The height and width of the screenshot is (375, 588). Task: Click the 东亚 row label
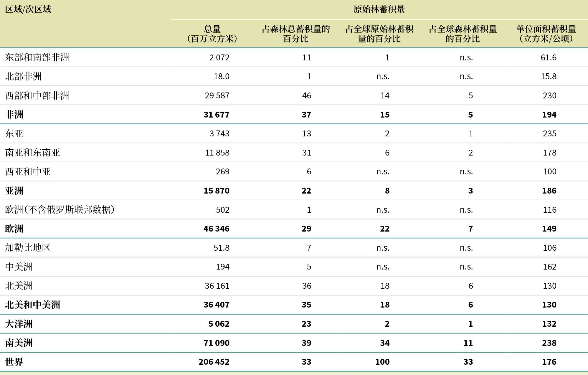[x=14, y=134]
